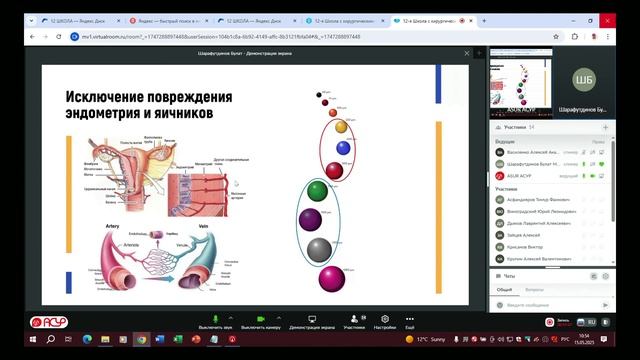
Task: Open Windows taskbar search
Action: (51, 339)
